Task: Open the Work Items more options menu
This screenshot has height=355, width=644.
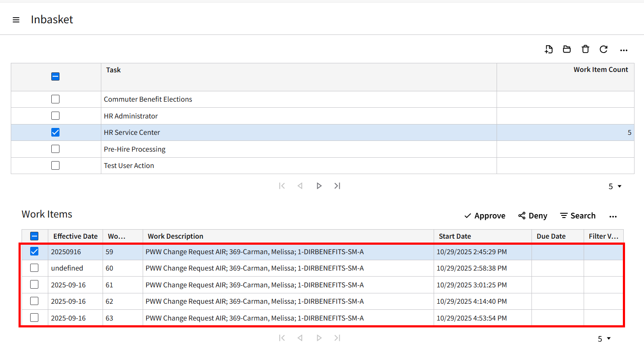Action: [613, 216]
